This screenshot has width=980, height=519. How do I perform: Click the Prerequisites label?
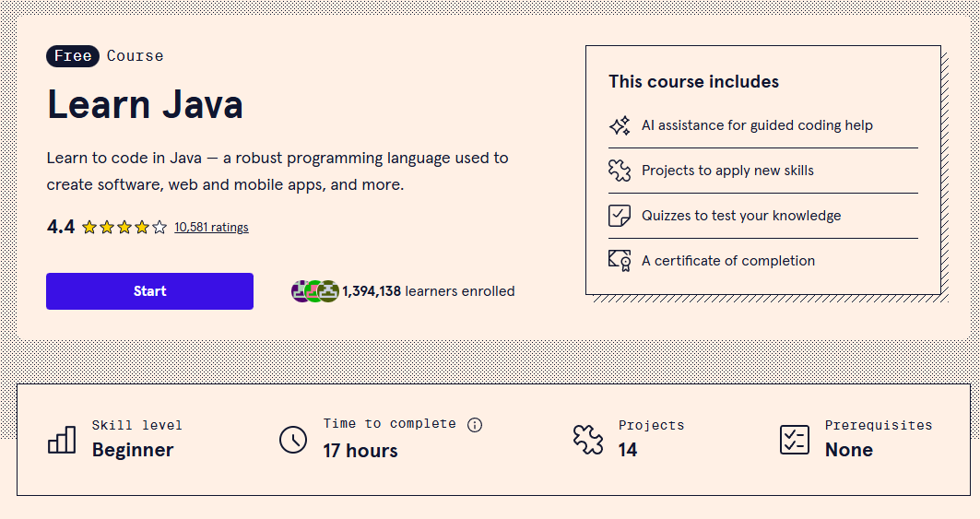878,425
